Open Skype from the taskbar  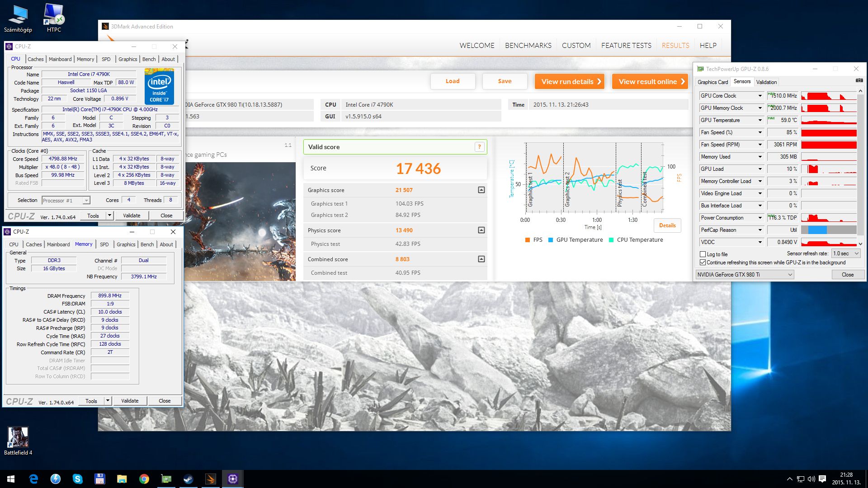click(77, 479)
